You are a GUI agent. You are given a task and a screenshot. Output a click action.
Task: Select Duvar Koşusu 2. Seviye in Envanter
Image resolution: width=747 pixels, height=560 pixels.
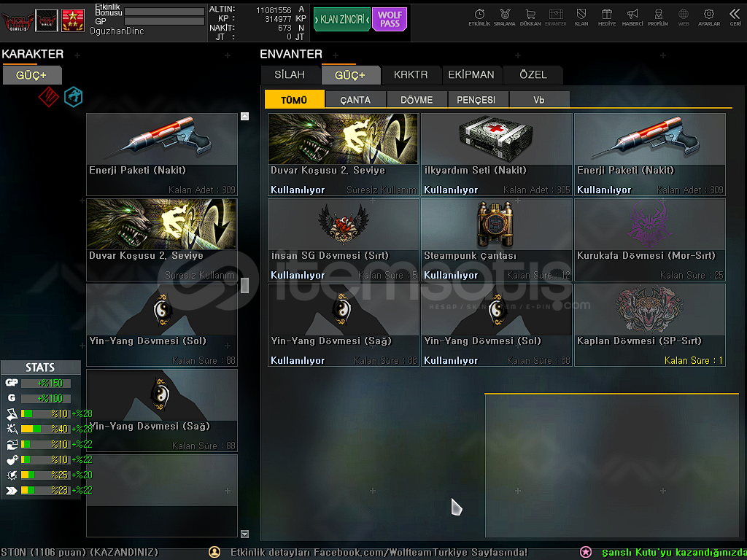tap(344, 155)
